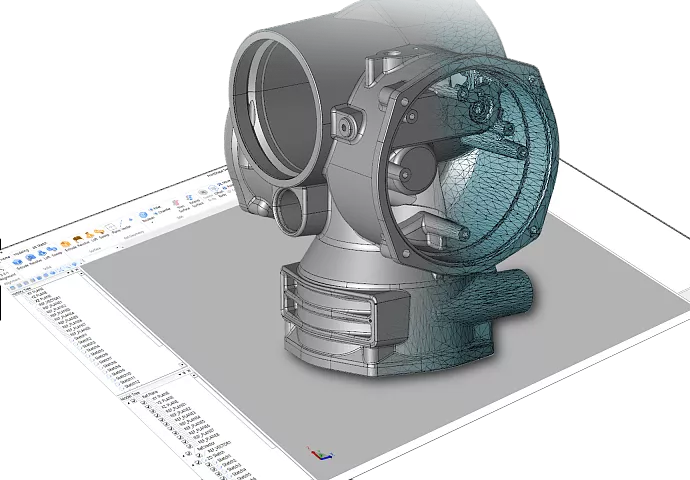Select the blue solid Extrude tool
Viewport: 690px width, 480px height.
(x=17, y=262)
